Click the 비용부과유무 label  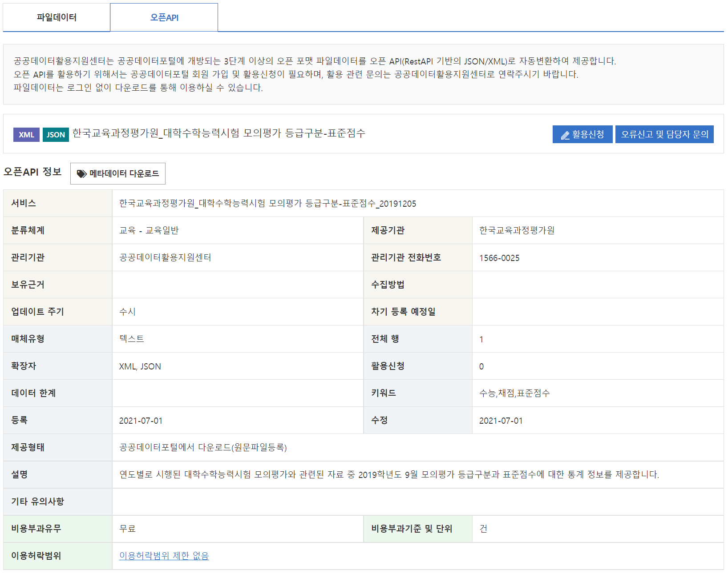36,529
